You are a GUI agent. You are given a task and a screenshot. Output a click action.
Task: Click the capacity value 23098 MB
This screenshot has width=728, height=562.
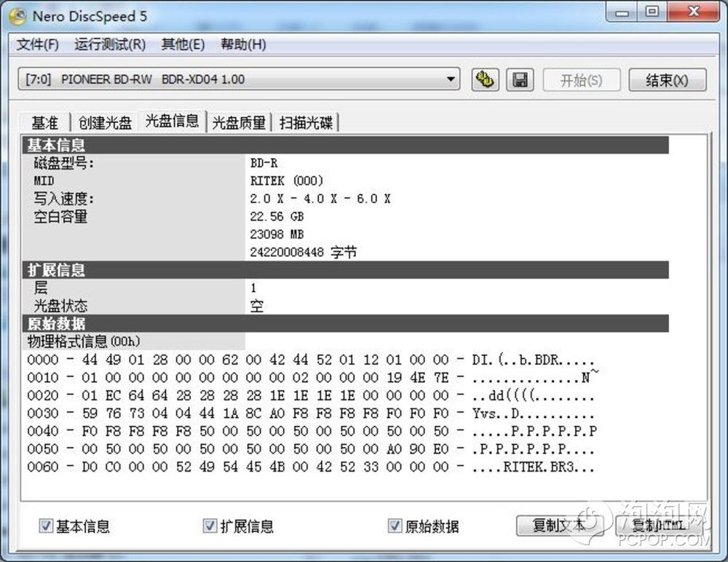click(x=277, y=234)
